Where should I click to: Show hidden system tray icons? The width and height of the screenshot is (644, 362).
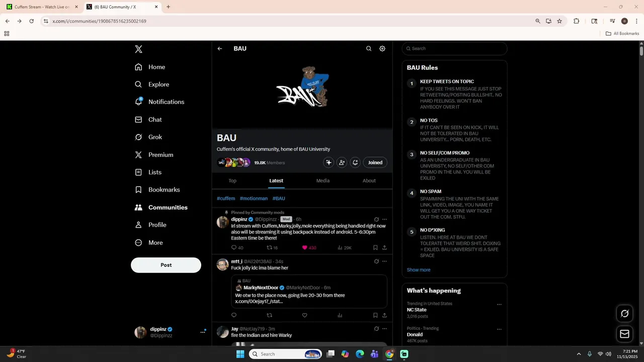point(579,354)
